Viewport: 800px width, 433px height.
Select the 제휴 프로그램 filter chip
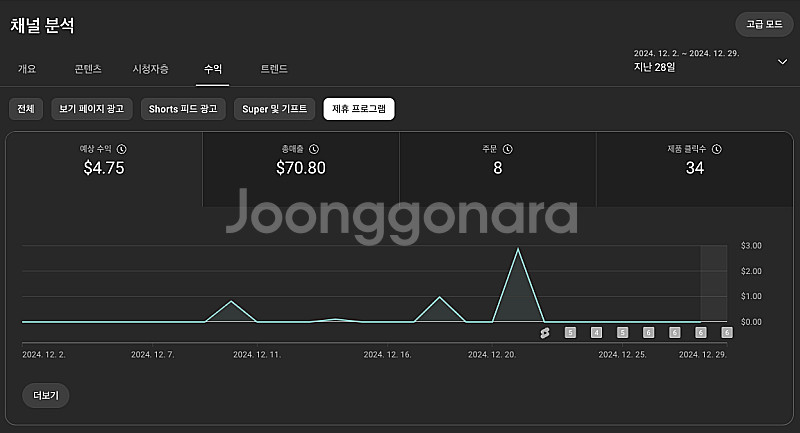click(x=359, y=109)
